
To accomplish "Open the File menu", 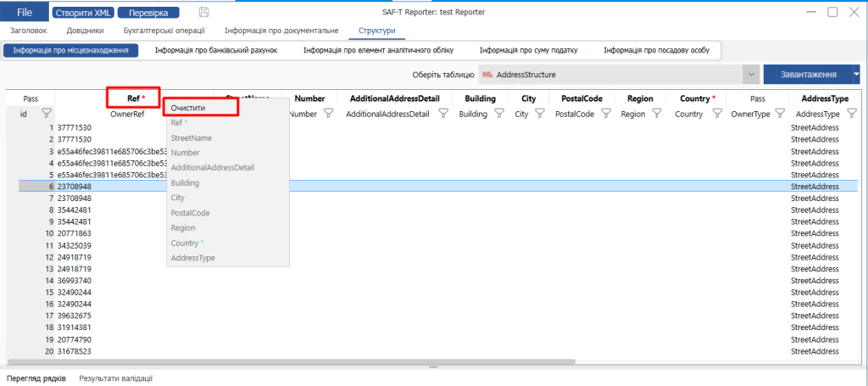I will (25, 12).
